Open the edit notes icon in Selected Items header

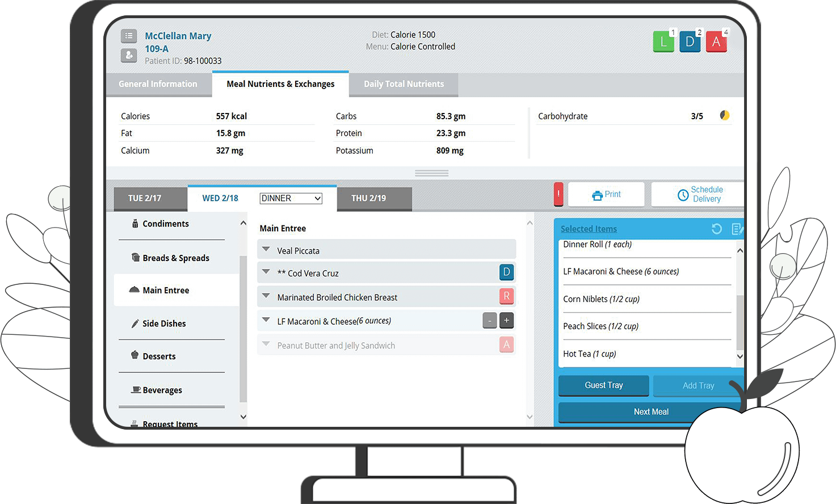[736, 229]
